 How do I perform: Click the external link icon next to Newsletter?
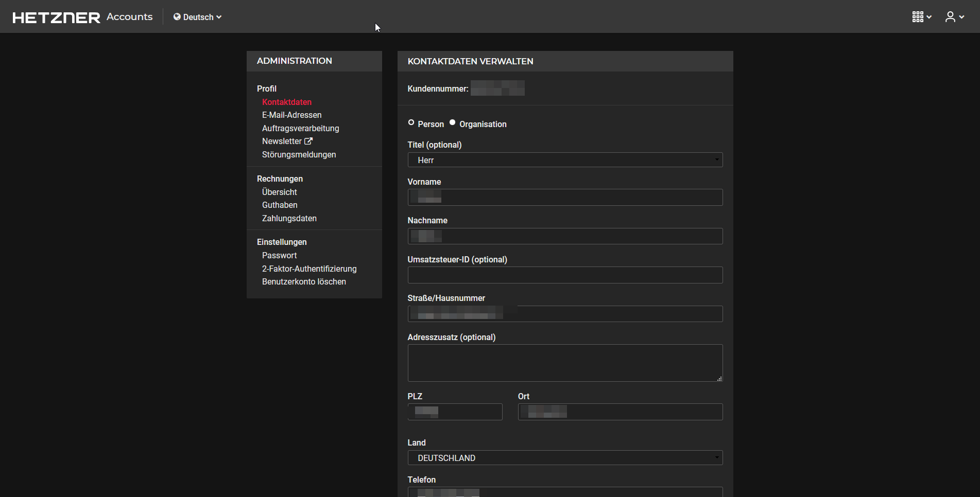pos(308,141)
